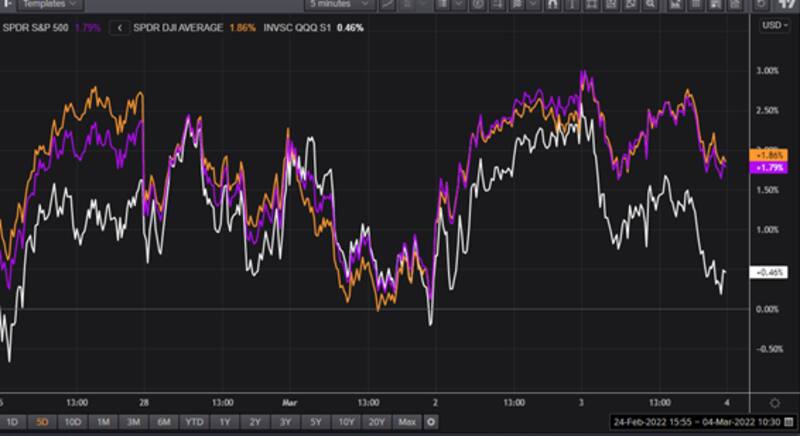Select the Max range tab
The width and height of the screenshot is (800, 436).
[406, 421]
